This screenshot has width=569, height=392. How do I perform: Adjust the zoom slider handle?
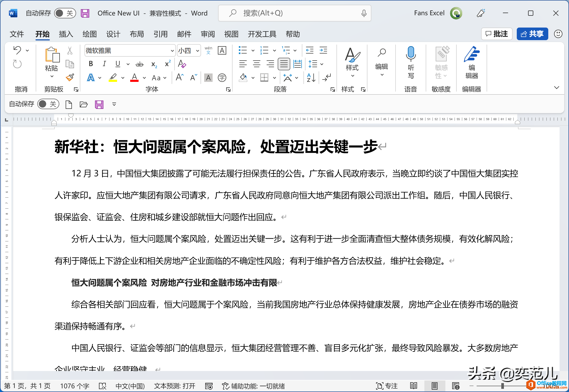[x=502, y=386]
